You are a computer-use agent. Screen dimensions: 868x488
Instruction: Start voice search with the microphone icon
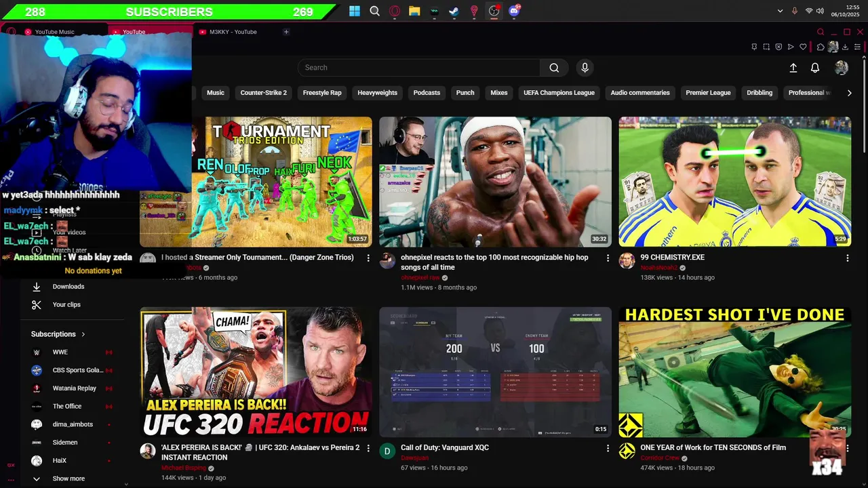(585, 68)
